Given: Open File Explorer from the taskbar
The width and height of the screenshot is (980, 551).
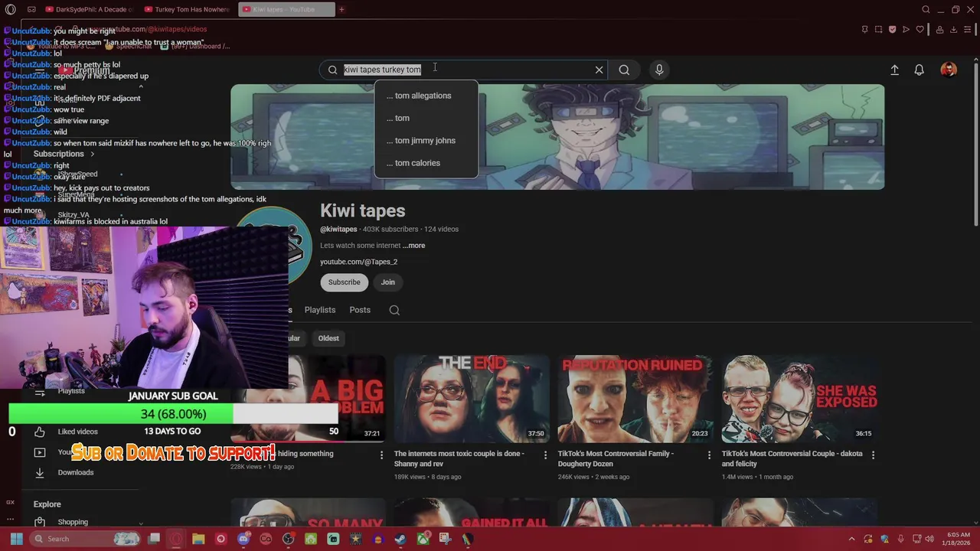Looking at the screenshot, I should click(x=198, y=539).
